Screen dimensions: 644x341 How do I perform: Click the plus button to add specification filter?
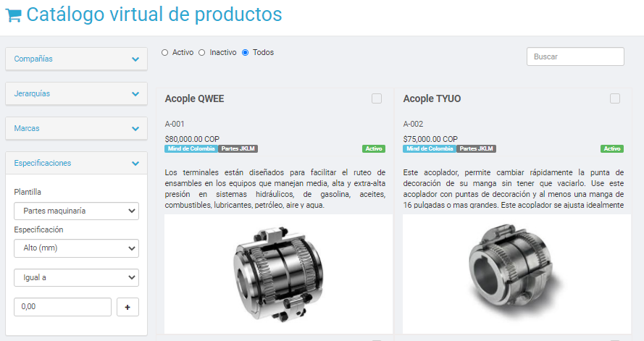(x=127, y=307)
